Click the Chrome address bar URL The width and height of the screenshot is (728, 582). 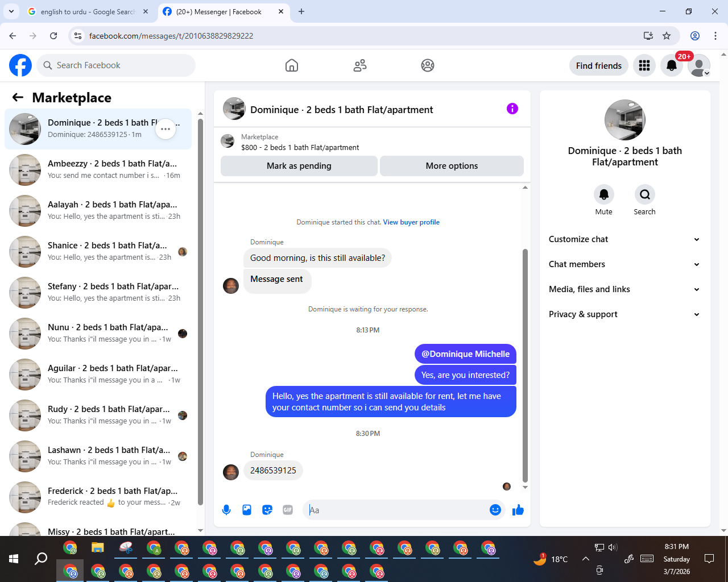click(x=171, y=36)
